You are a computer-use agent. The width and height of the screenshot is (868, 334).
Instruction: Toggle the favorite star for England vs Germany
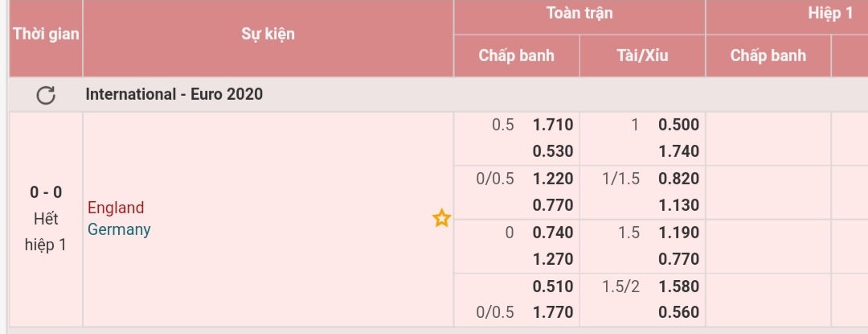441,218
